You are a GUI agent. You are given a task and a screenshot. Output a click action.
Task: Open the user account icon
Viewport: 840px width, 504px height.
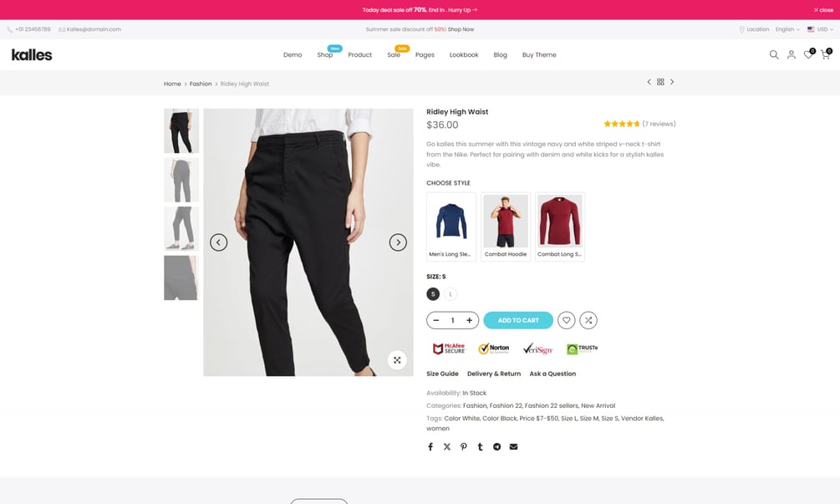pyautogui.click(x=791, y=54)
